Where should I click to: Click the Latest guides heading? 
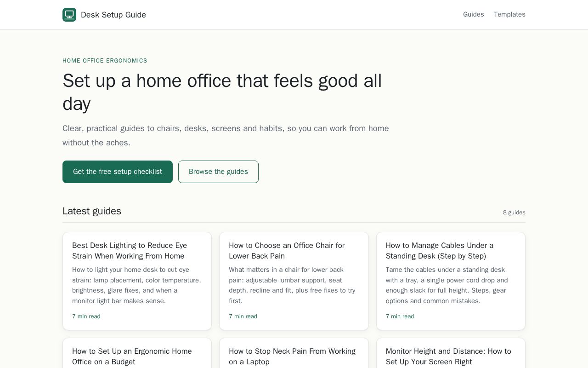point(92,211)
